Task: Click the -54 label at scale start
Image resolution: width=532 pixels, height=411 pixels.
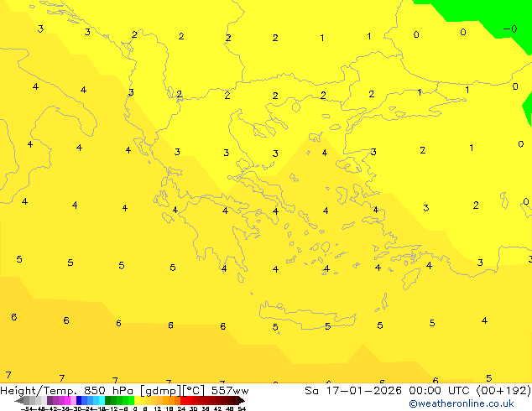Action: coord(27,408)
